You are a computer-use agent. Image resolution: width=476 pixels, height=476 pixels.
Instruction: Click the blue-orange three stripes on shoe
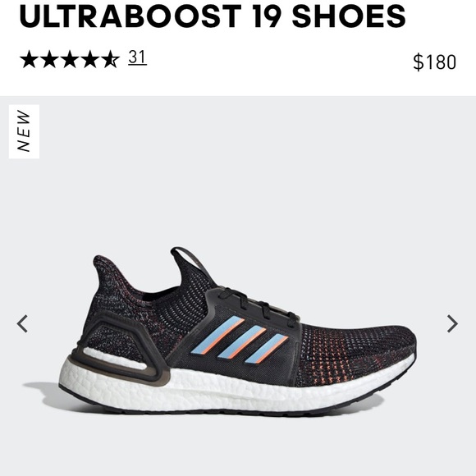coord(240,340)
